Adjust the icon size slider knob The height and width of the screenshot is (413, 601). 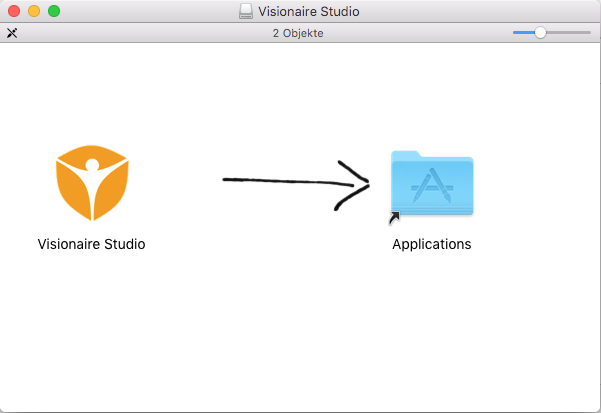pyautogui.click(x=540, y=33)
